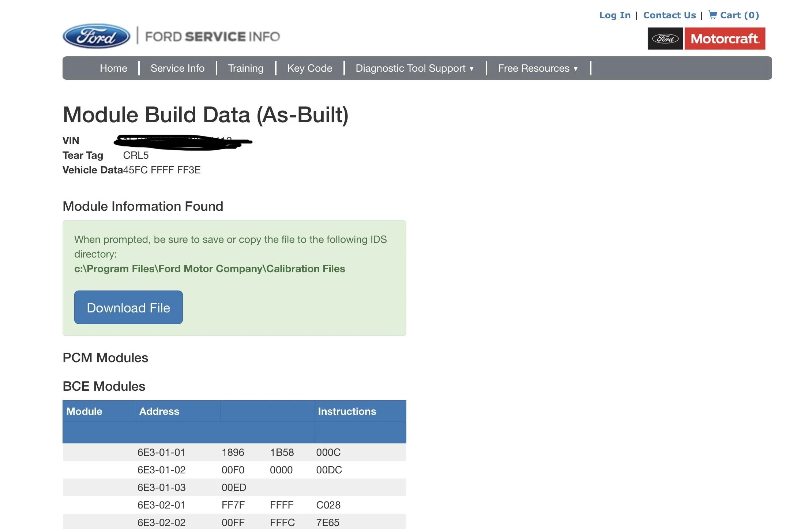The width and height of the screenshot is (812, 529).
Task: Go to the Service Info page
Action: pos(177,68)
